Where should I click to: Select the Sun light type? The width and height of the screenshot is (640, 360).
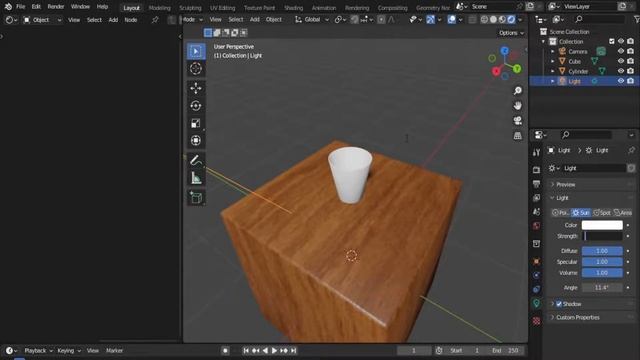tap(580, 213)
